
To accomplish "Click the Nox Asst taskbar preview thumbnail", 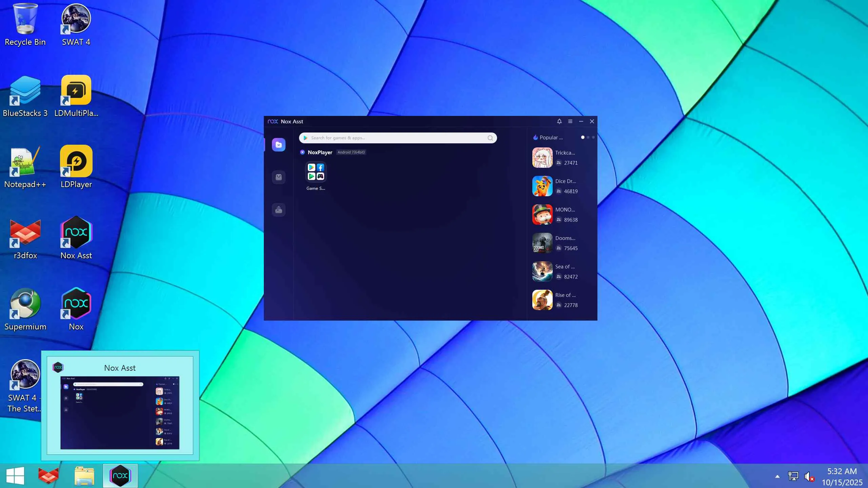I will coord(120,412).
